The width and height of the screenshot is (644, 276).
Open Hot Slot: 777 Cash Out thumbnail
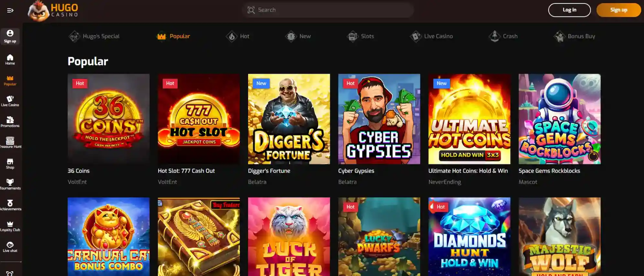click(x=199, y=119)
